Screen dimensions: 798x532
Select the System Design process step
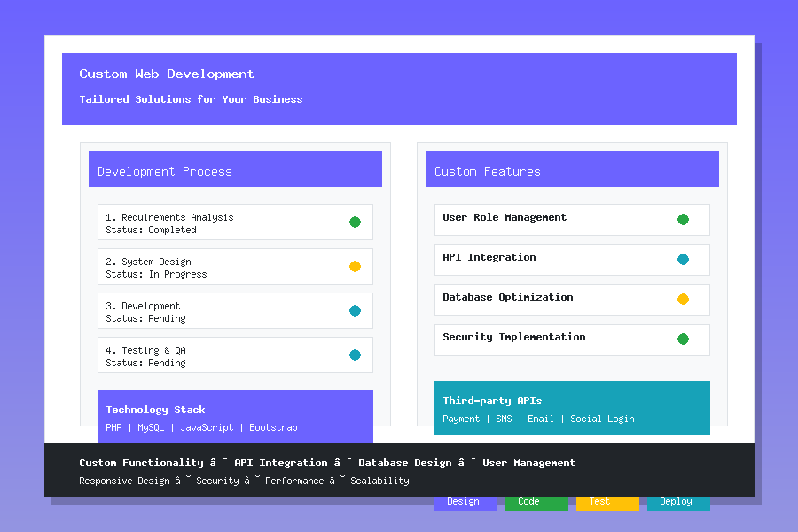(235, 266)
